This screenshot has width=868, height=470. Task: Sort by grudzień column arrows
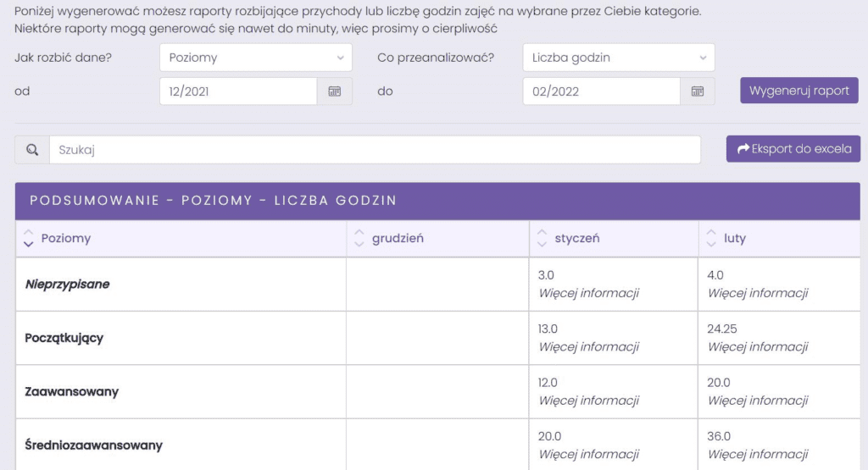click(359, 238)
